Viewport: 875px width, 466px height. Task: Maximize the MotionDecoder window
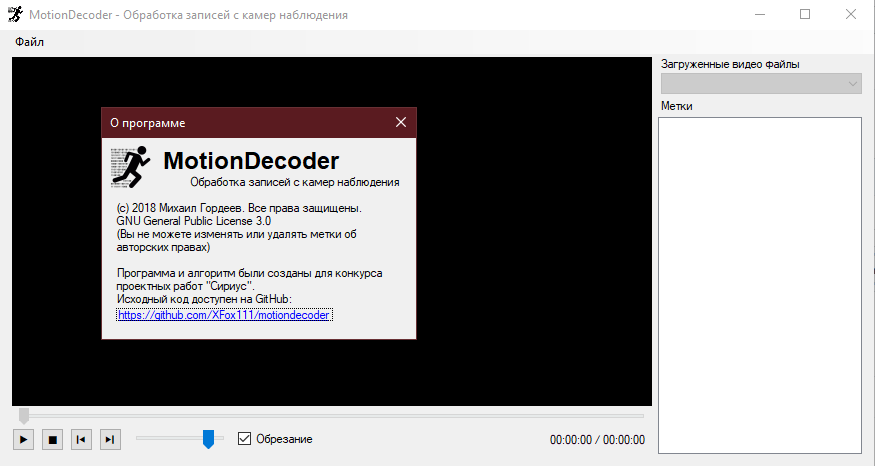tap(805, 15)
